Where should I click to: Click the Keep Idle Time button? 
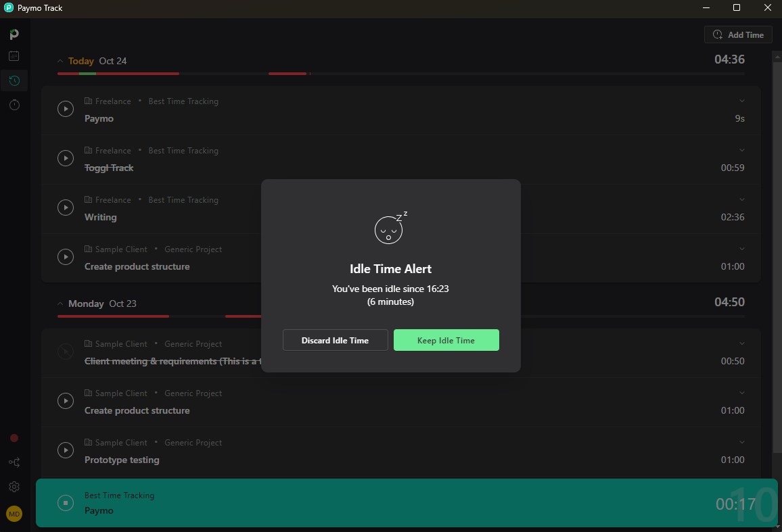tap(446, 341)
